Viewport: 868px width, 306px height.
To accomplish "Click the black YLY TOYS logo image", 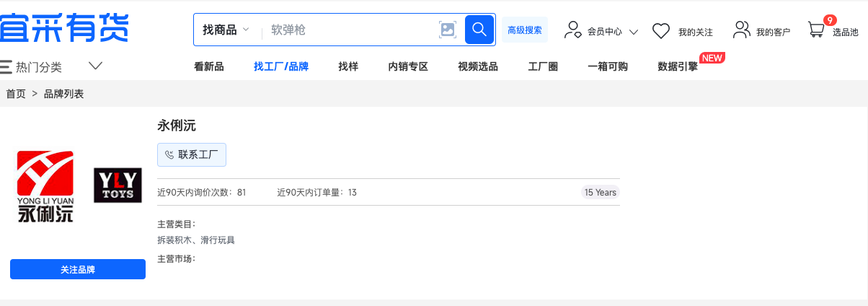I will coord(118,185).
